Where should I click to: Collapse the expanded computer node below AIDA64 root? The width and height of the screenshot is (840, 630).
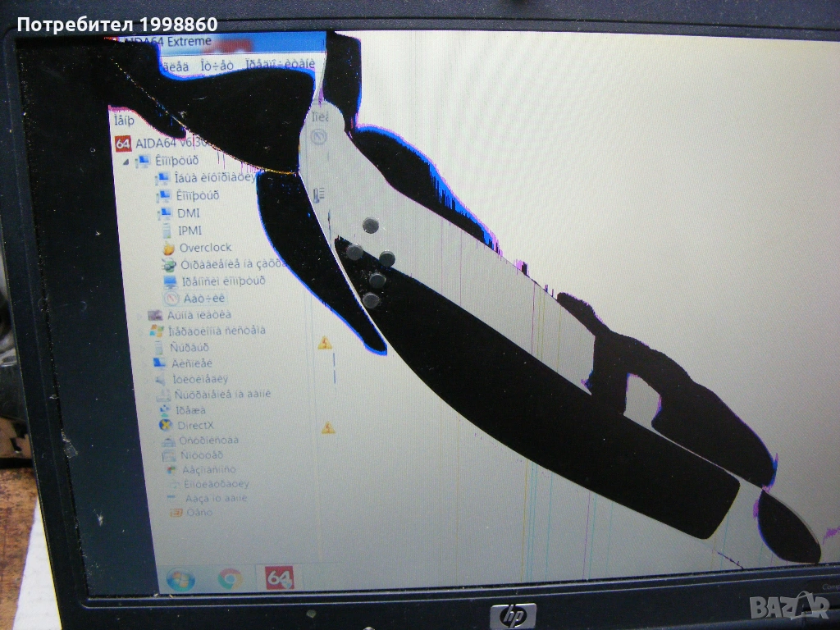click(x=126, y=162)
